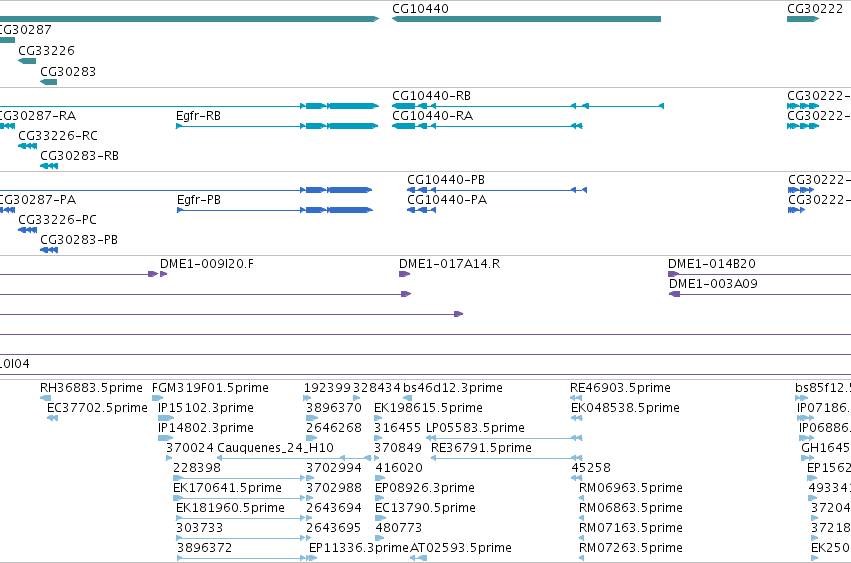Click the CG10440-RB transcript label
The height and width of the screenshot is (563, 851).
pos(431,96)
